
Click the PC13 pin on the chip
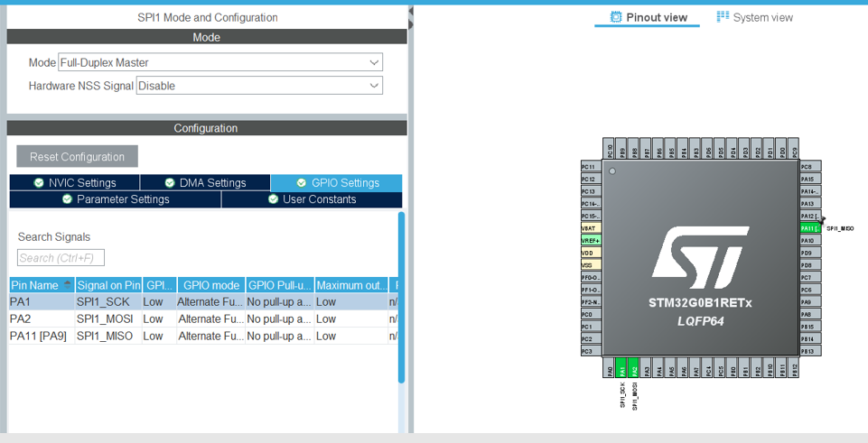[x=592, y=191]
